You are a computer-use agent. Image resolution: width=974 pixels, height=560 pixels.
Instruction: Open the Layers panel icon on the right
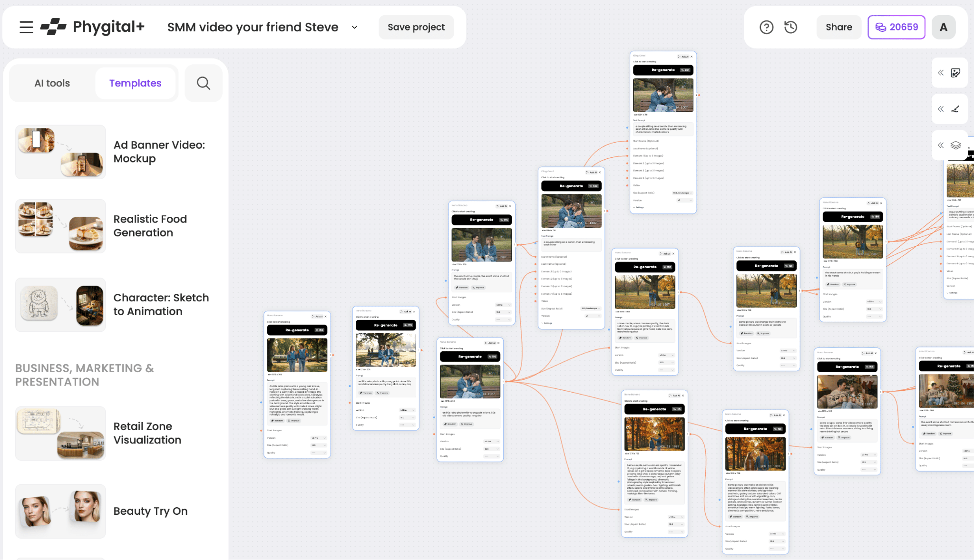coord(956,145)
